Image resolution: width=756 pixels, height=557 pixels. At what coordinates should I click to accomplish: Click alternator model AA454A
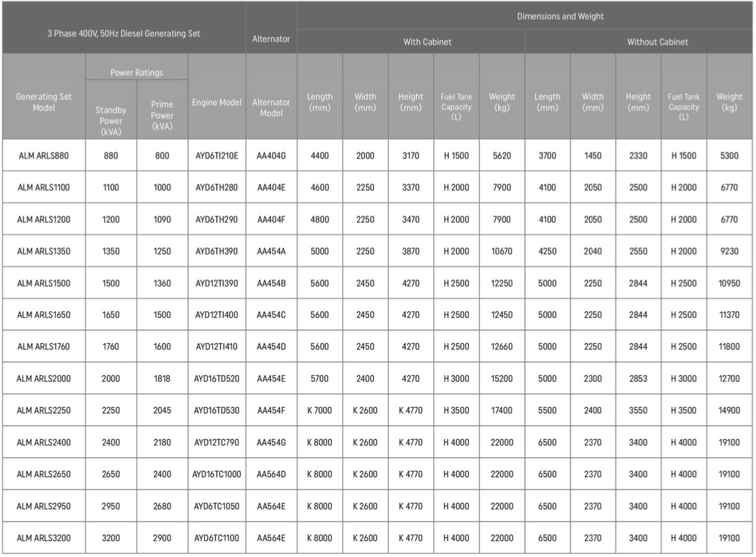pyautogui.click(x=271, y=252)
